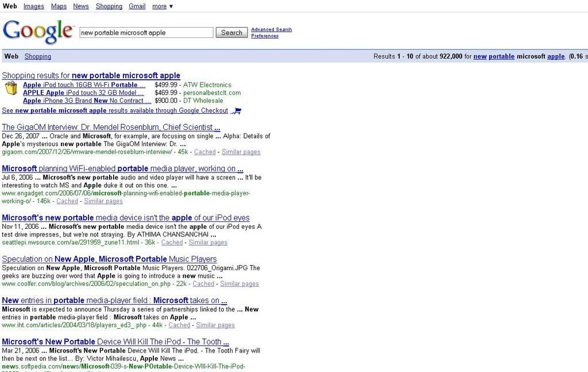
Task: Expand the 'more' dropdown menu
Action: point(163,6)
